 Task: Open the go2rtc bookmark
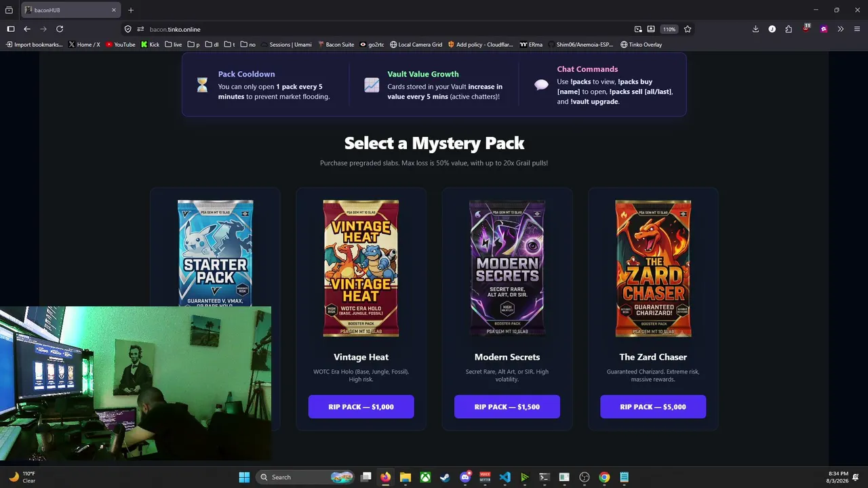tap(372, 45)
